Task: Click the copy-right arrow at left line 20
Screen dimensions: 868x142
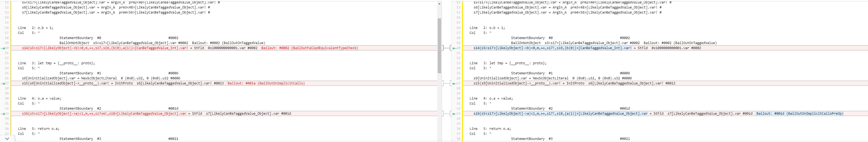Action: click(3, 48)
